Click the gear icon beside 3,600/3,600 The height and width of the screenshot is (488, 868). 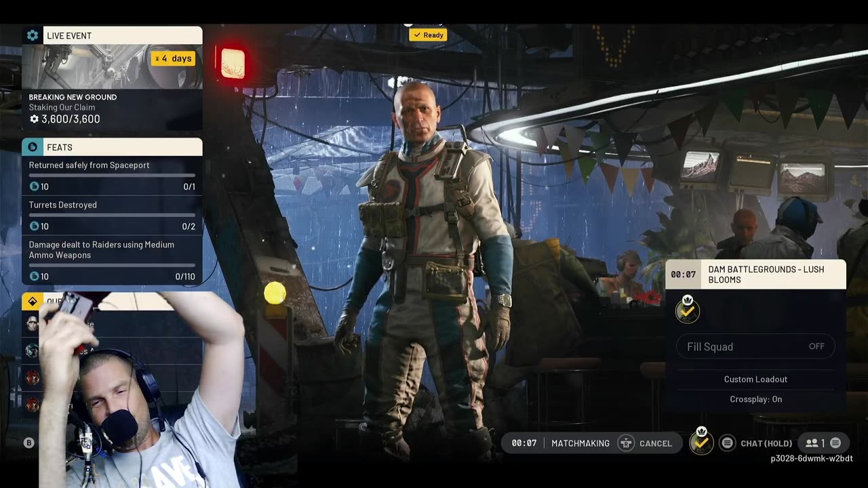point(34,119)
